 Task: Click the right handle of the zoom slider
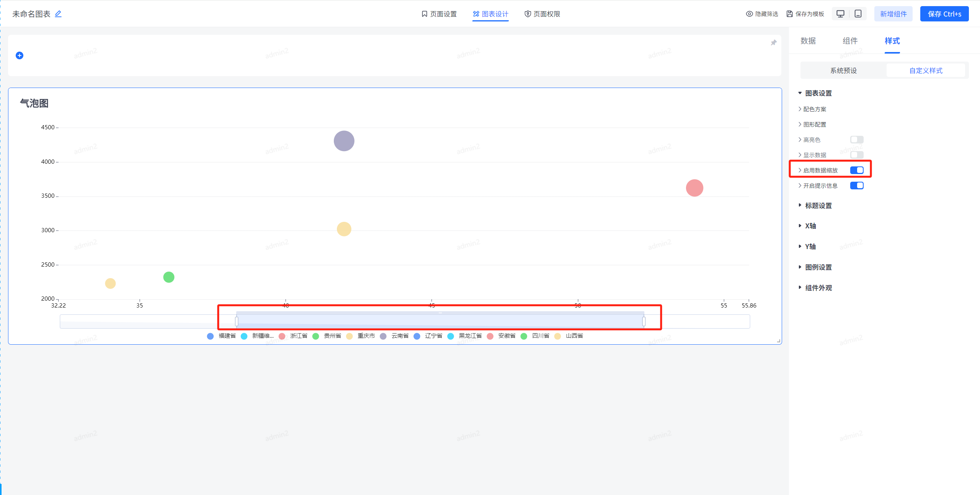click(x=644, y=321)
